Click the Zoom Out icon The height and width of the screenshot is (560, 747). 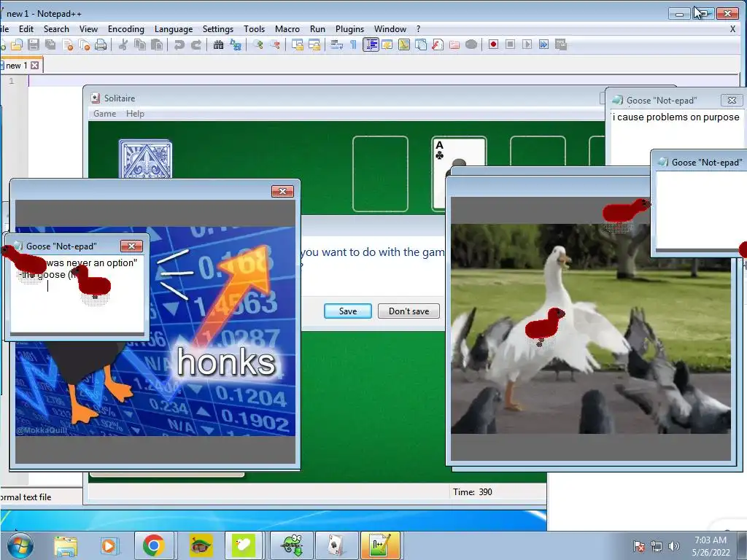click(275, 44)
